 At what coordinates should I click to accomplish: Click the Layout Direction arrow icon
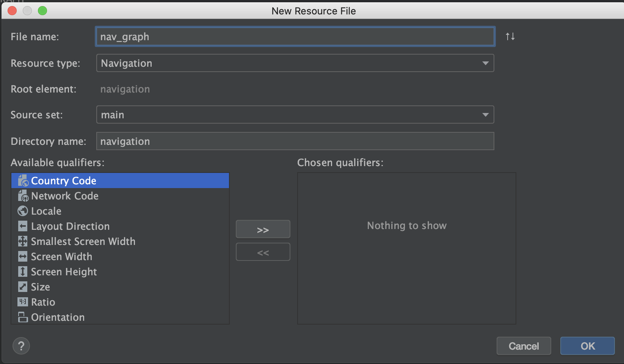point(23,226)
